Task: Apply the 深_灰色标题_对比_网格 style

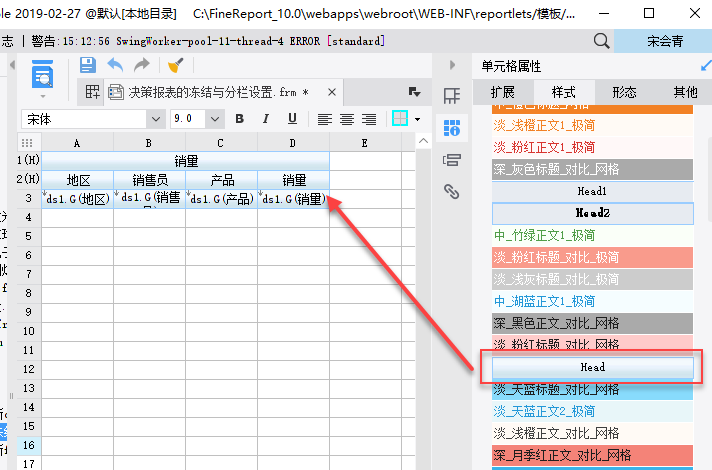Action: pos(592,169)
